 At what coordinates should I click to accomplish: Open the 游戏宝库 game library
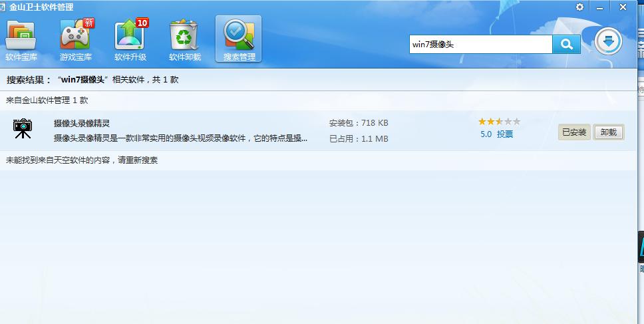[x=76, y=40]
